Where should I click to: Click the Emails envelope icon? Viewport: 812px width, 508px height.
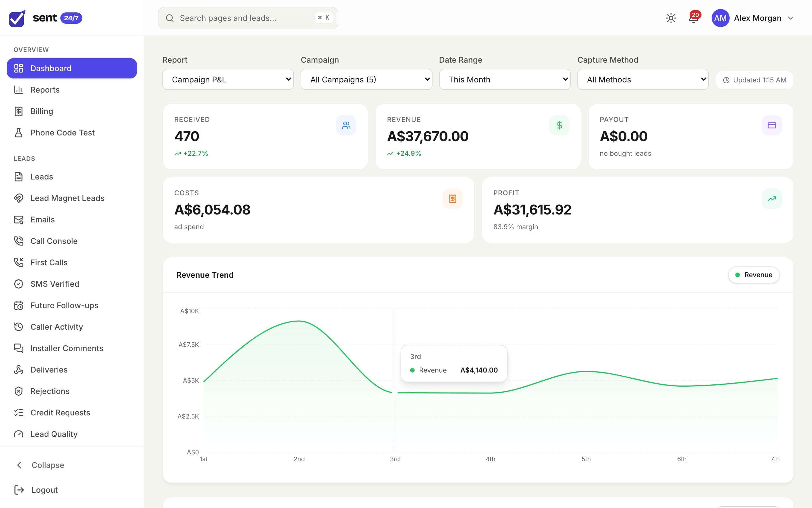[x=18, y=220]
